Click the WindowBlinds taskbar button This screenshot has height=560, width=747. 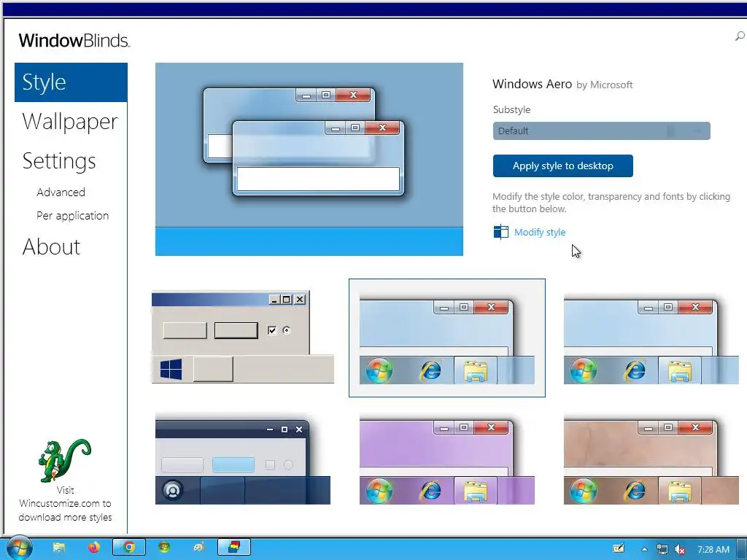pos(234,548)
